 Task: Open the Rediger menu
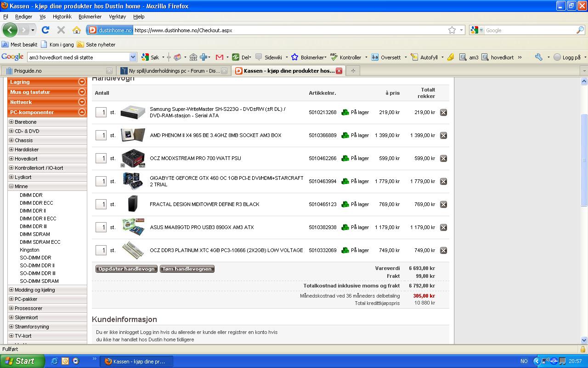click(x=23, y=17)
